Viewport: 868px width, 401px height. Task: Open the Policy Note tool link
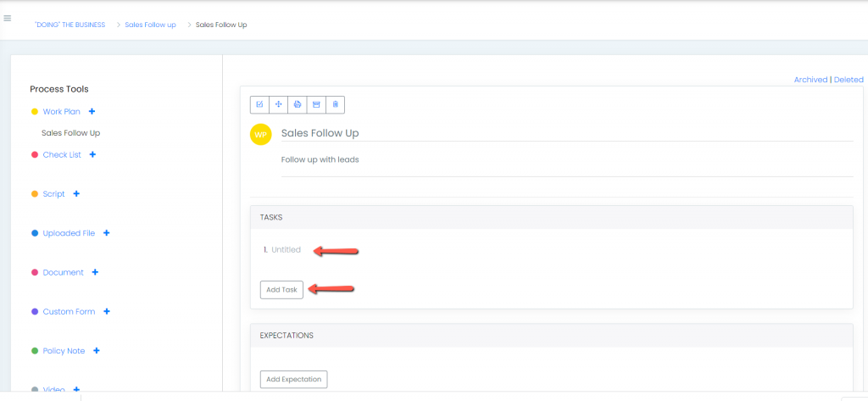point(64,351)
